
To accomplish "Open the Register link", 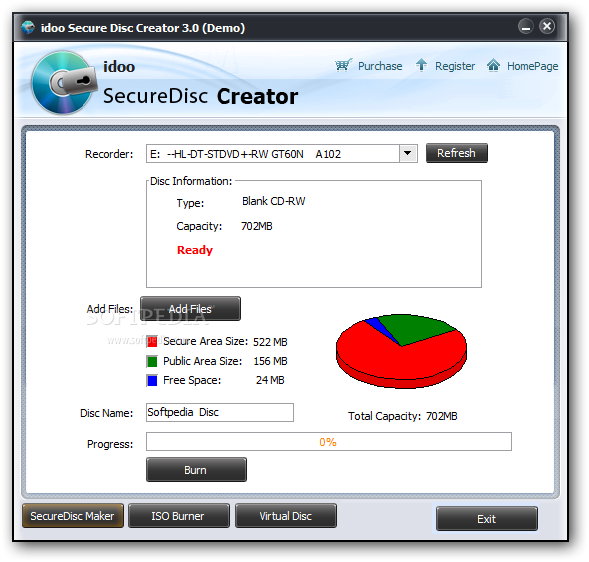I will [x=455, y=66].
